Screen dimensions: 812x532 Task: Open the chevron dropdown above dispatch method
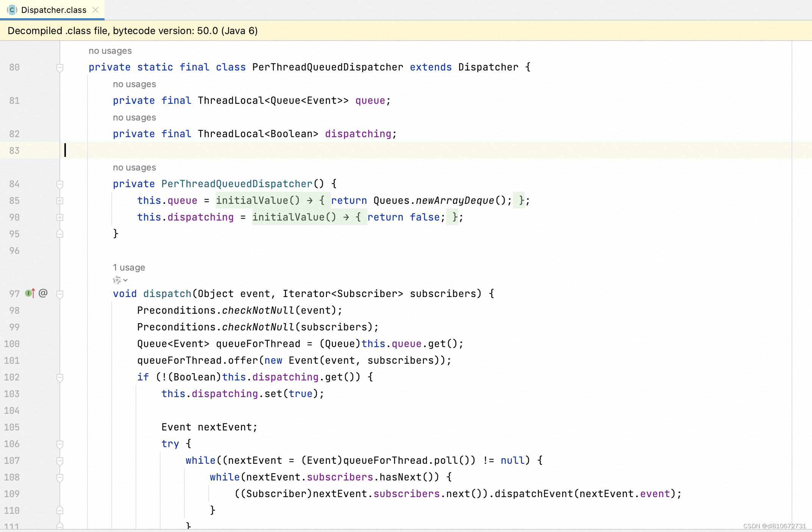click(x=125, y=280)
